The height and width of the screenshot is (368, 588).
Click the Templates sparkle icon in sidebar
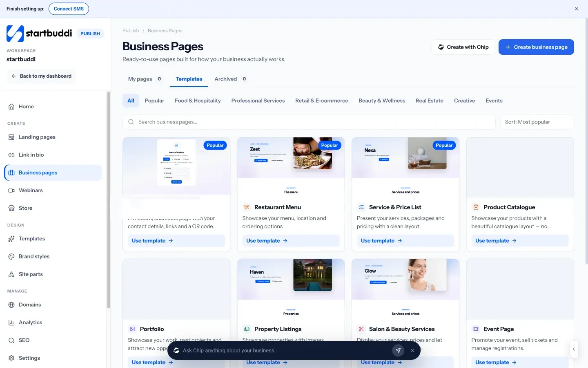click(11, 239)
